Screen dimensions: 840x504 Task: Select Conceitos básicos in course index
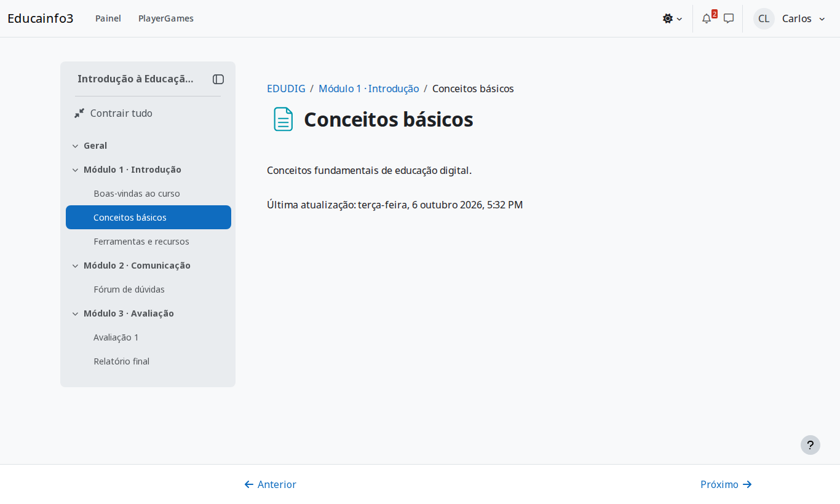pyautogui.click(x=148, y=218)
